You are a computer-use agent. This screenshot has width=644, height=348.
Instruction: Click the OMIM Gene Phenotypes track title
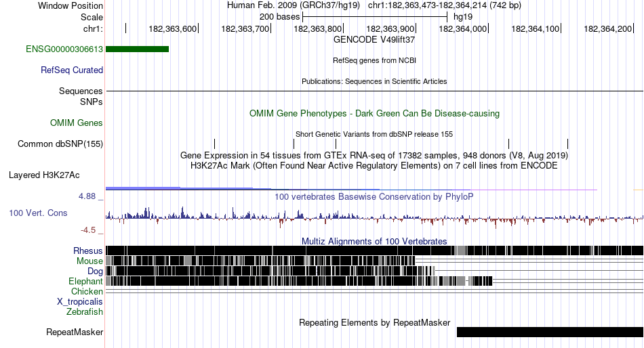[374, 113]
